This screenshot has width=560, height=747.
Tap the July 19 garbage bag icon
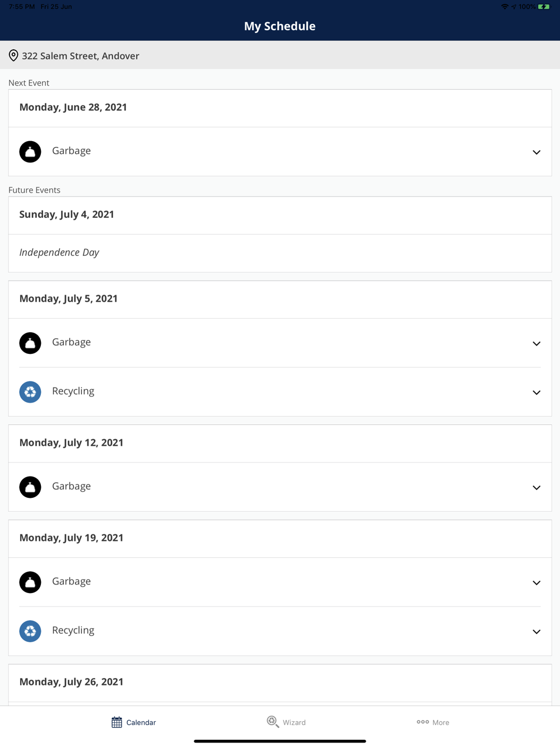point(30,582)
